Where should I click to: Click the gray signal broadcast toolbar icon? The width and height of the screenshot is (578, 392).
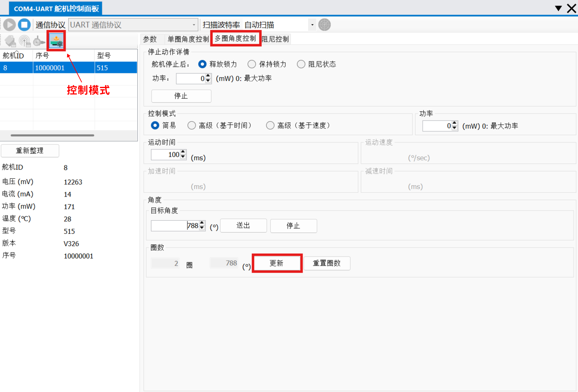(25, 41)
